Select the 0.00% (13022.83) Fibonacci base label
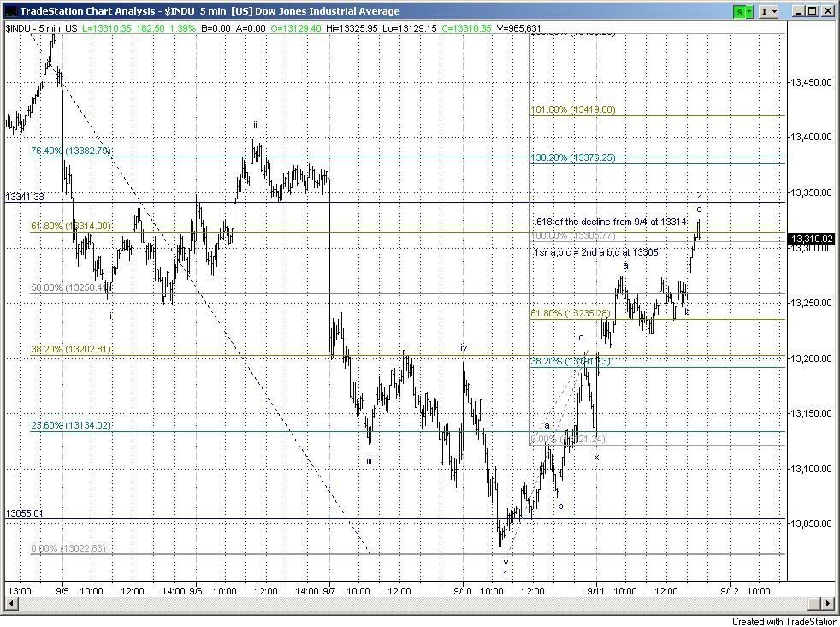 [68, 549]
